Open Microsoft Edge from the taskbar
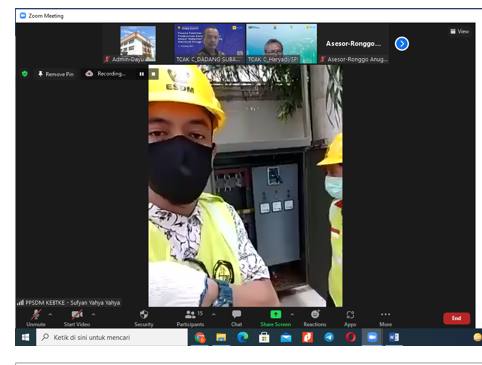Screen dimensions: 482x365 pyautogui.click(x=243, y=338)
